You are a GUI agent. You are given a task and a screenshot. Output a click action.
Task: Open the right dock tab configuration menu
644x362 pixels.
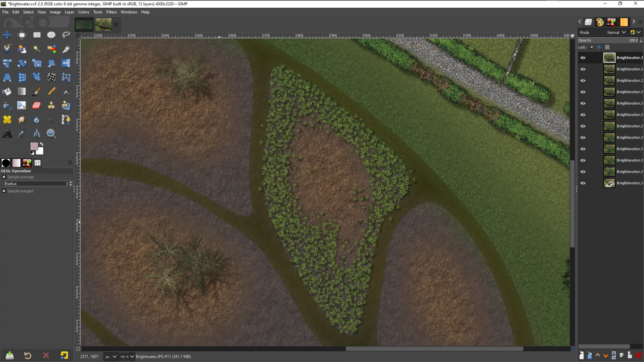pos(640,21)
